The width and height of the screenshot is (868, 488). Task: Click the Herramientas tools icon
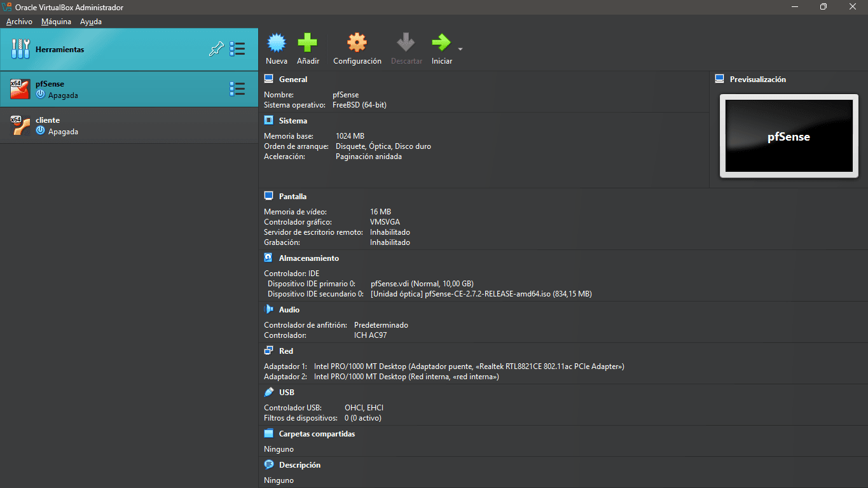click(x=20, y=49)
